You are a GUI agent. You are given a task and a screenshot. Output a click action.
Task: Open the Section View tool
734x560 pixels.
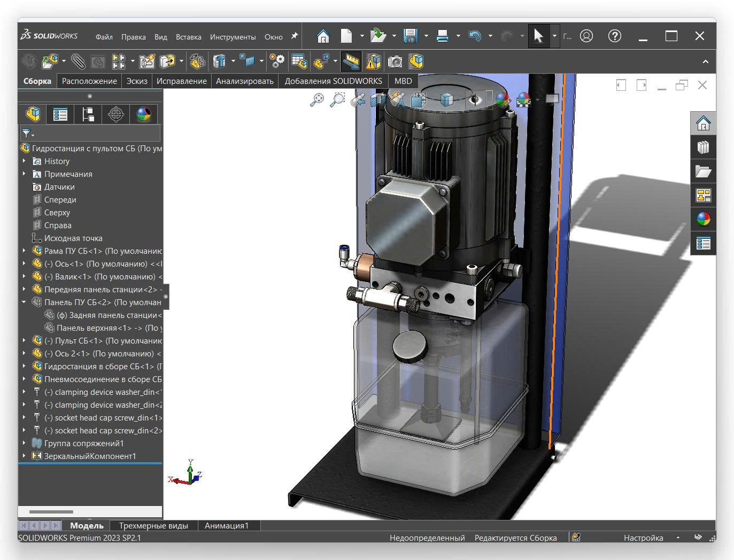pyautogui.click(x=377, y=99)
